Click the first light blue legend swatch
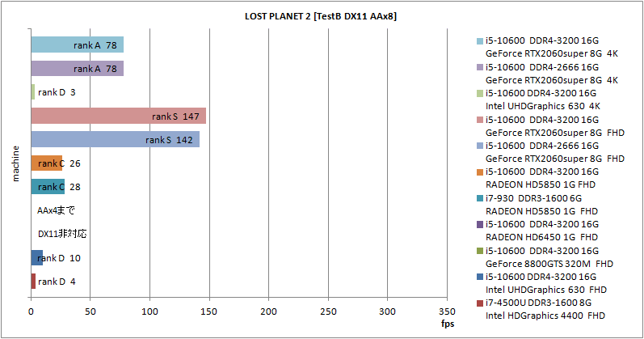This screenshot has width=644, height=339. [480, 41]
